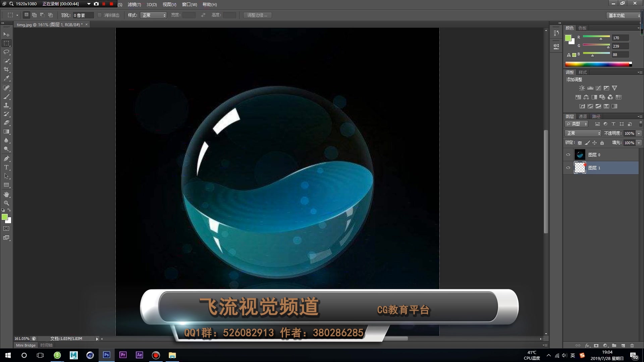
Task: Select the Lasso tool
Action: (x=6, y=52)
